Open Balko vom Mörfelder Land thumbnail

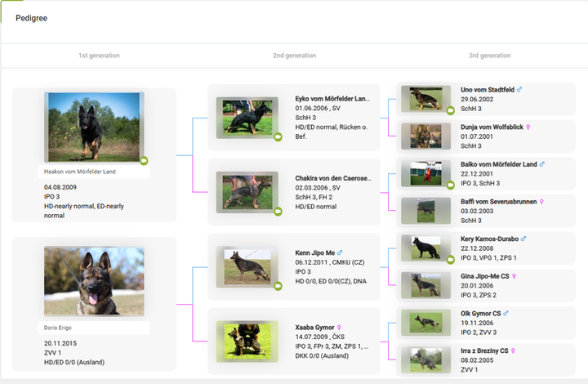[425, 173]
